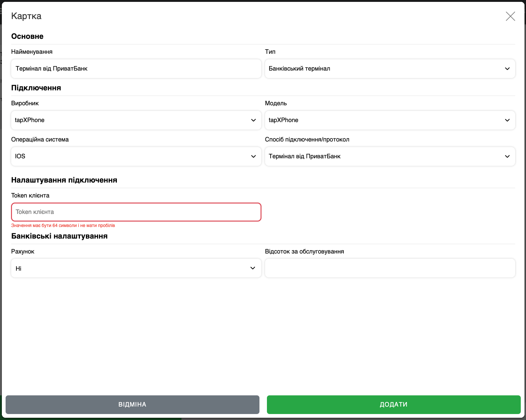Close the Картка dialog with the X
This screenshot has width=526, height=420.
coord(510,16)
